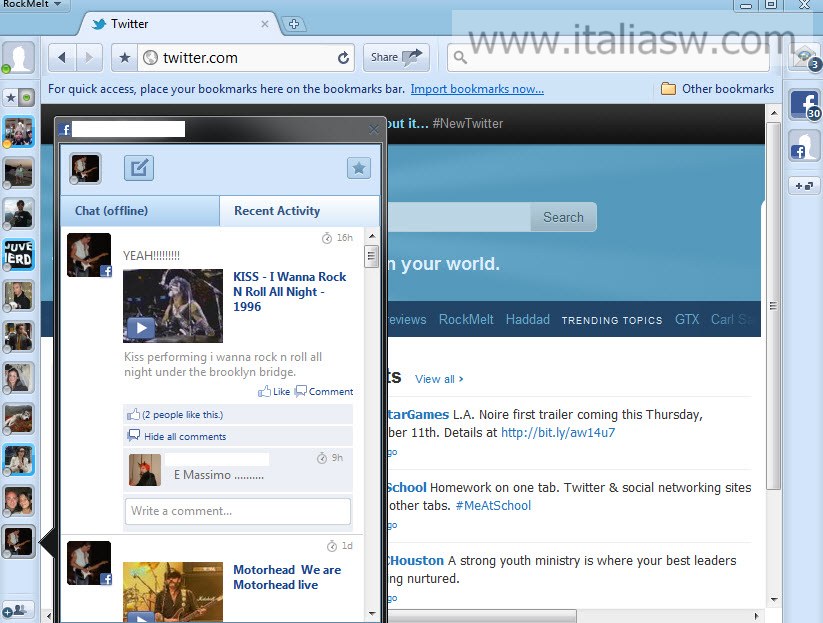Click the activity feed scrollbar down arrow

click(x=372, y=613)
